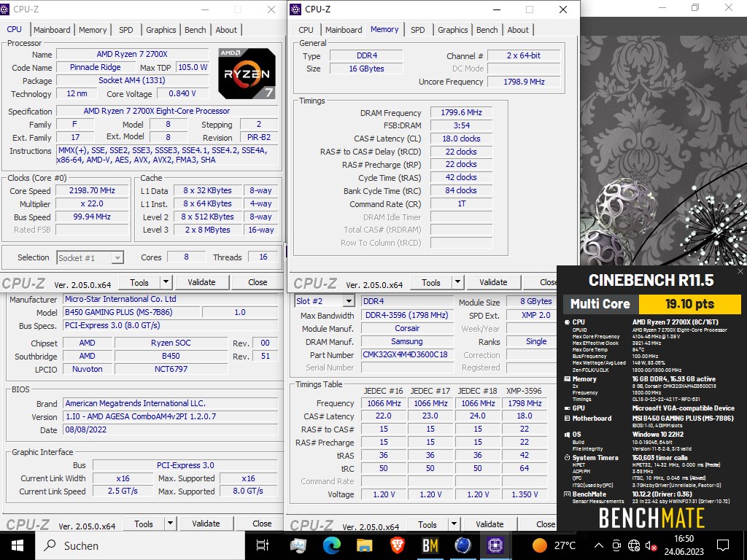Open File Explorer from the taskbar

(365, 545)
